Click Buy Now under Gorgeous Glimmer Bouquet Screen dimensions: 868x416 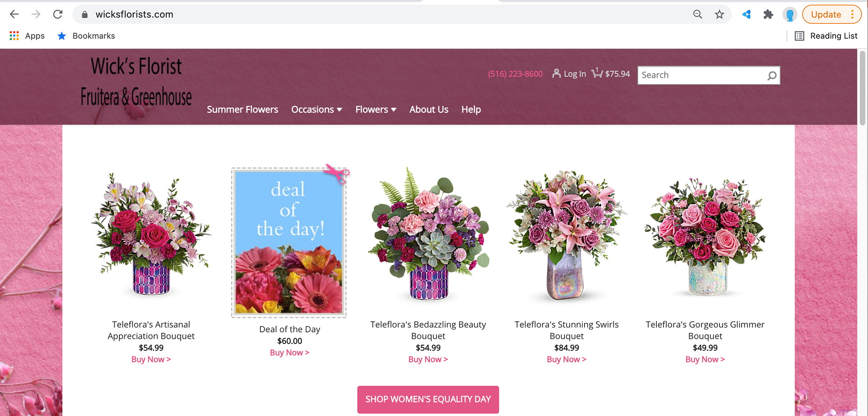click(705, 359)
